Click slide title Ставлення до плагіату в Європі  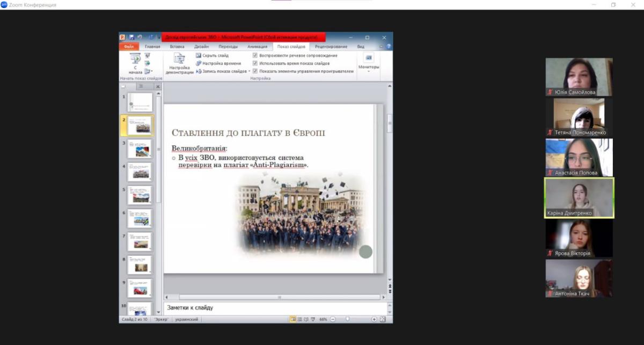coord(248,133)
